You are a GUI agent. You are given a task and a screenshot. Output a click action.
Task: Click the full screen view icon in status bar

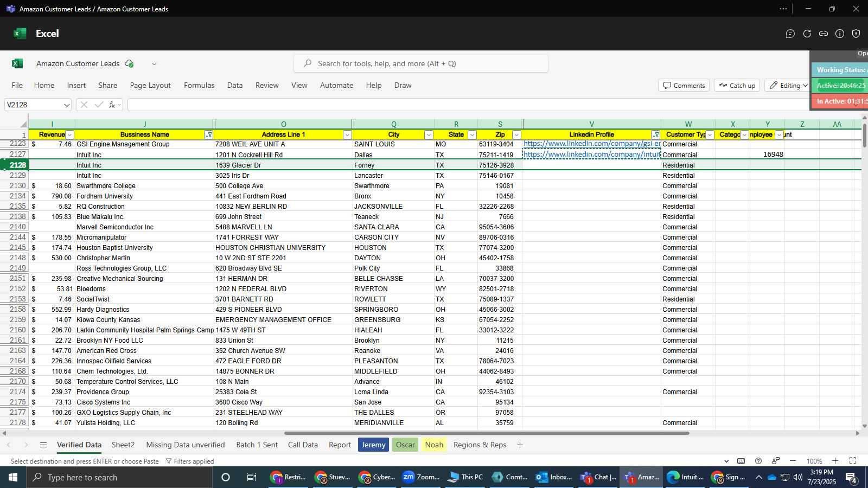pyautogui.click(x=853, y=461)
